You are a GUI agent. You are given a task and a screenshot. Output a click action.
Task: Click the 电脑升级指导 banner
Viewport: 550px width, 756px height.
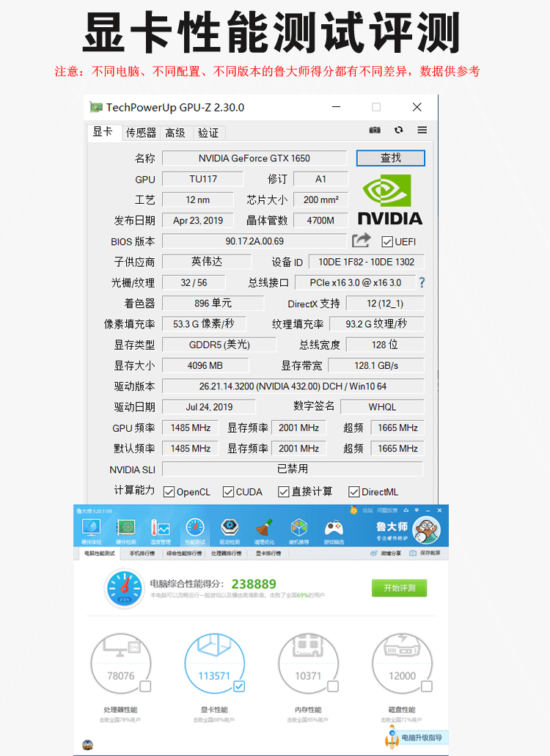[x=421, y=738]
